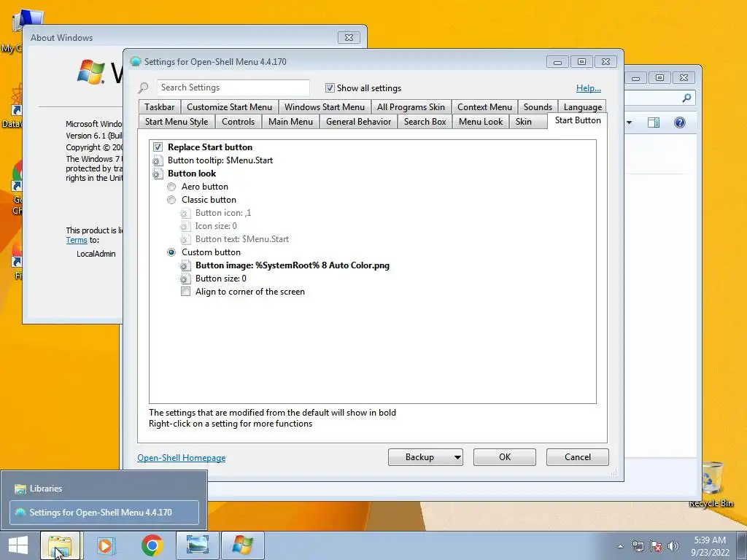
Task: Click the Button image setting text
Action: pos(293,265)
